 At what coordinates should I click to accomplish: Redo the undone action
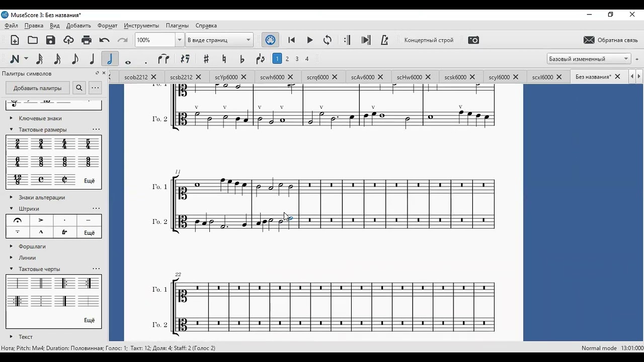[x=122, y=40]
